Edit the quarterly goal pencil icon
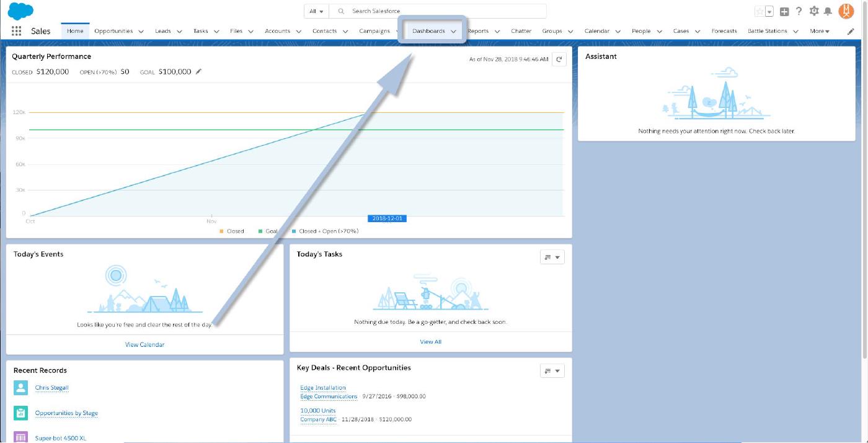 [198, 72]
